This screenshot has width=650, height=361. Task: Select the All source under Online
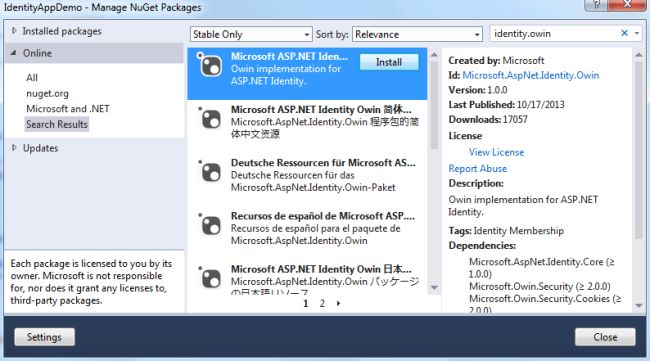coord(32,78)
